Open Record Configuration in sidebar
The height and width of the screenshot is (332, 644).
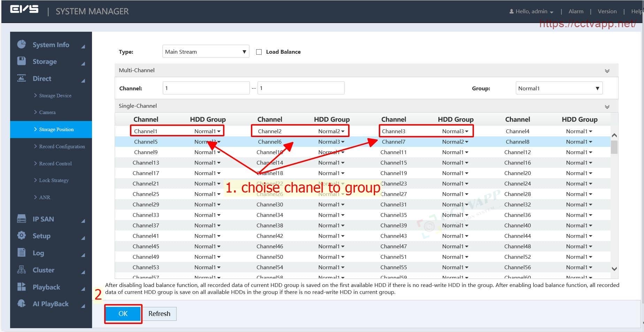[62, 146]
